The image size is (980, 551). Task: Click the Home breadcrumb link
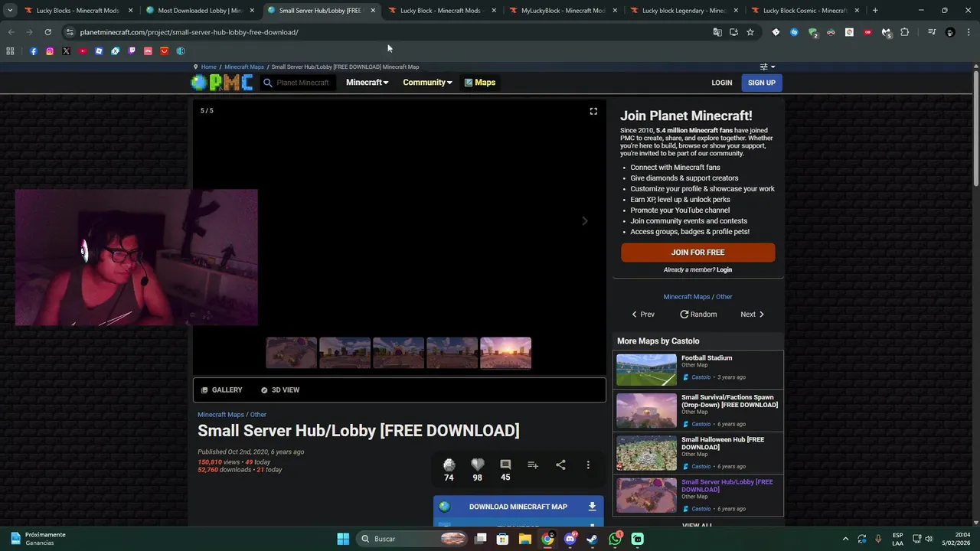208,67
